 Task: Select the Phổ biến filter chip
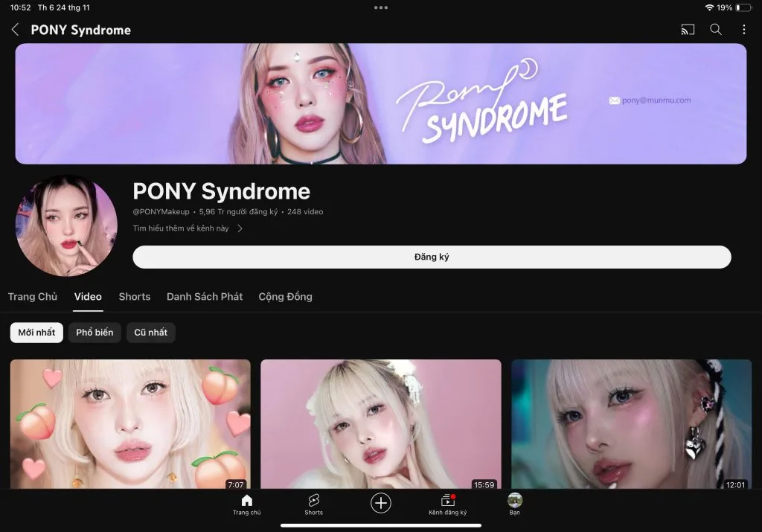pyautogui.click(x=95, y=333)
